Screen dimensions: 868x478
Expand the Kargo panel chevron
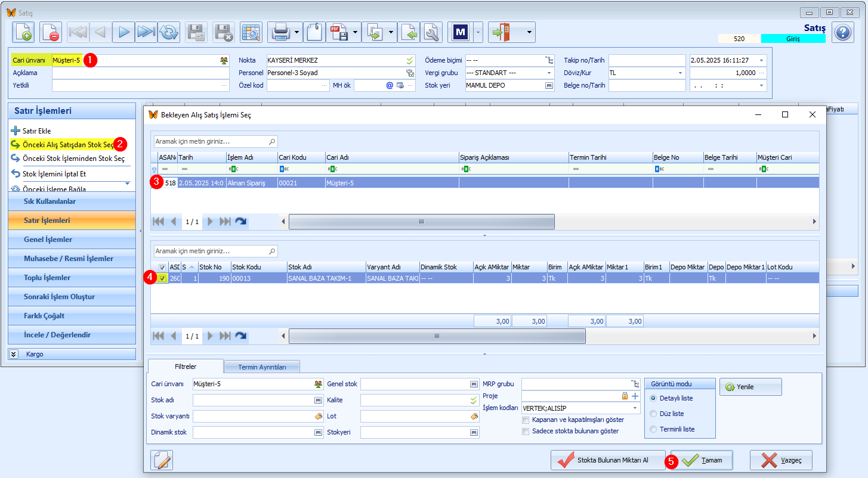click(14, 354)
